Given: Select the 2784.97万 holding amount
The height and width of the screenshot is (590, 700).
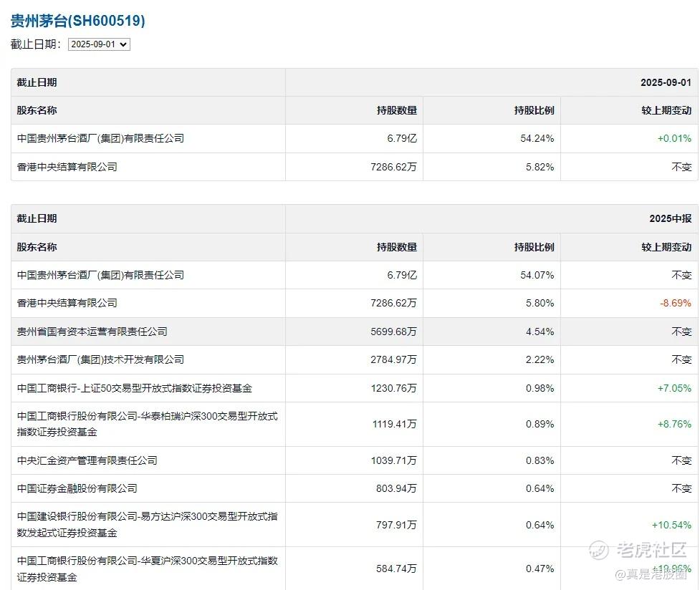Looking at the screenshot, I should coord(393,359).
